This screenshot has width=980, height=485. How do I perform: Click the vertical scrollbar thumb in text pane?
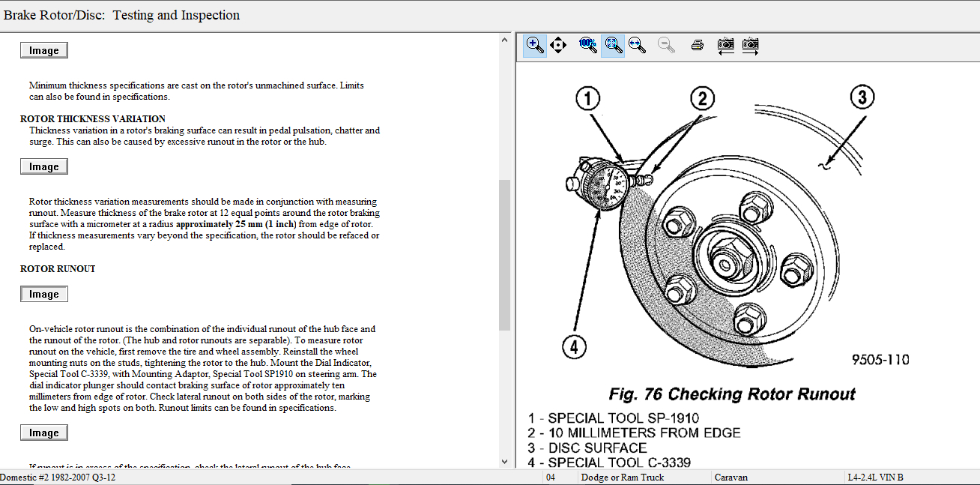(504, 255)
